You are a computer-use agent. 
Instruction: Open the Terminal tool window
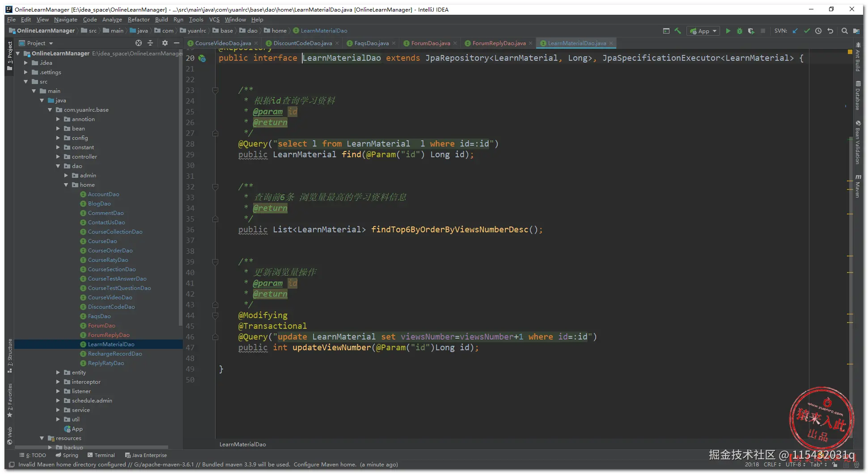point(102,455)
